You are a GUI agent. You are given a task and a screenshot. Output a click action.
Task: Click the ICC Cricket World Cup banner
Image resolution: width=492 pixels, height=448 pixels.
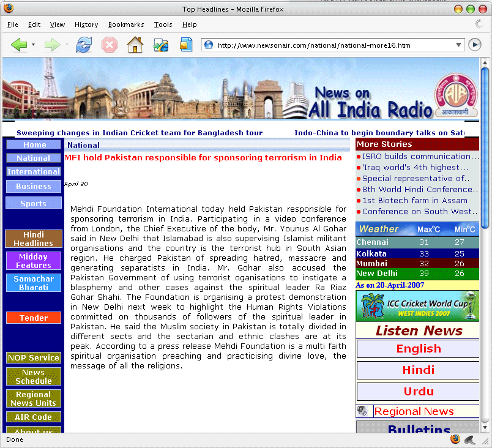pos(417,306)
